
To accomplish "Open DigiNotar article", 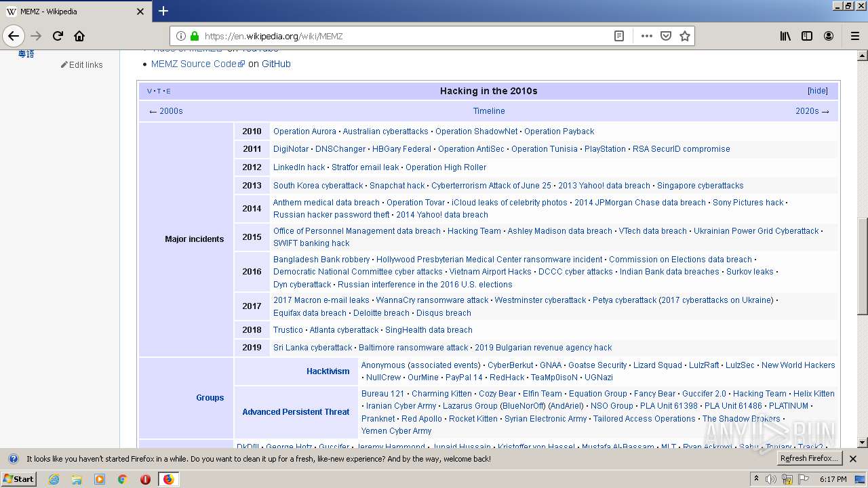I will 291,149.
